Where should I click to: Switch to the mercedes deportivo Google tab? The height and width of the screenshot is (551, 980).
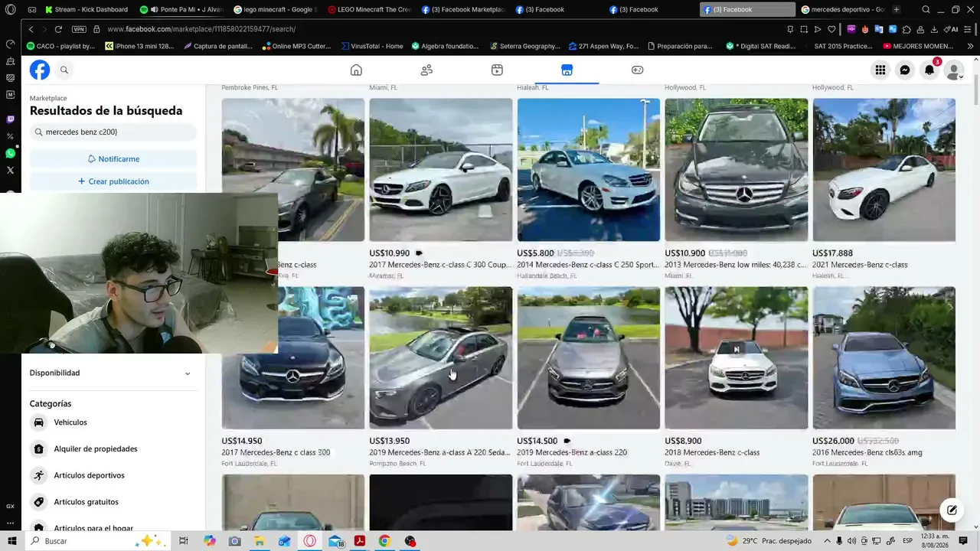click(x=842, y=10)
